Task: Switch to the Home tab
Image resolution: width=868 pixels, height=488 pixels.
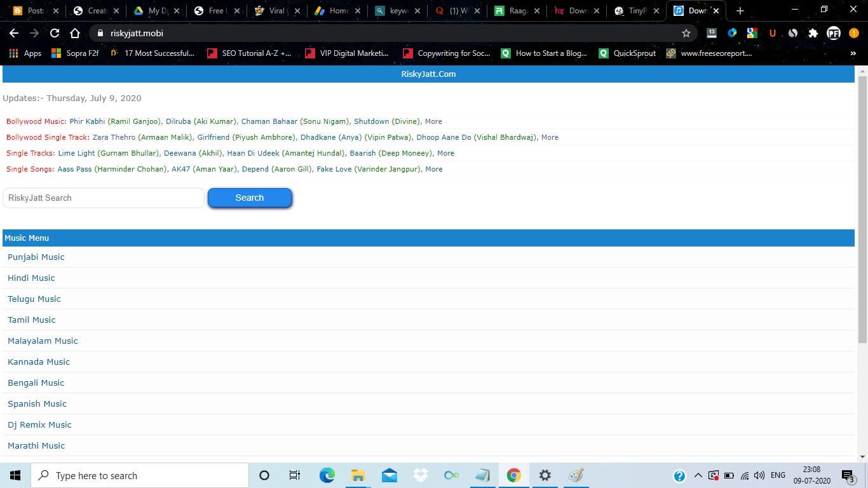Action: click(x=337, y=11)
